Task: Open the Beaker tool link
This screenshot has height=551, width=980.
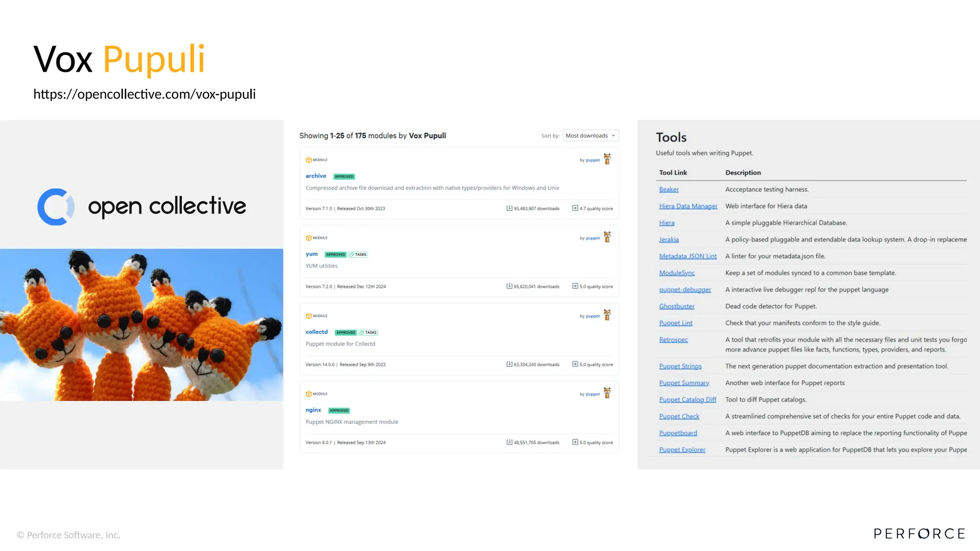Action: (x=668, y=189)
